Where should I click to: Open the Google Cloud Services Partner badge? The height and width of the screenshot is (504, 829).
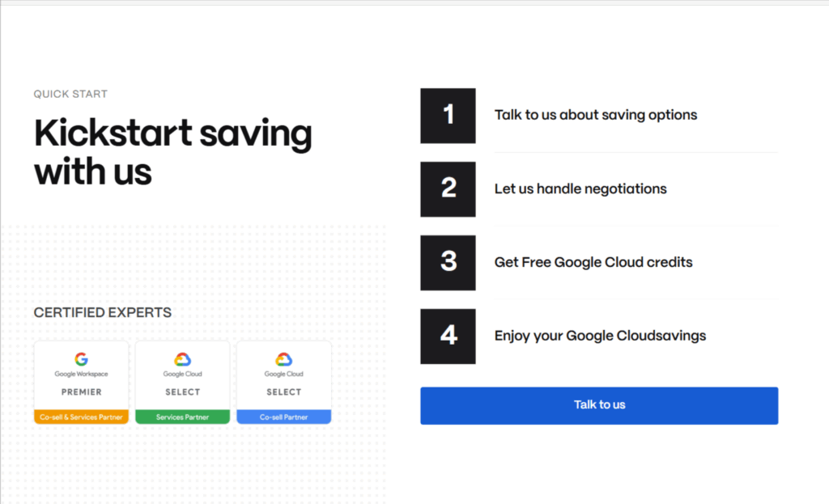tap(182, 382)
